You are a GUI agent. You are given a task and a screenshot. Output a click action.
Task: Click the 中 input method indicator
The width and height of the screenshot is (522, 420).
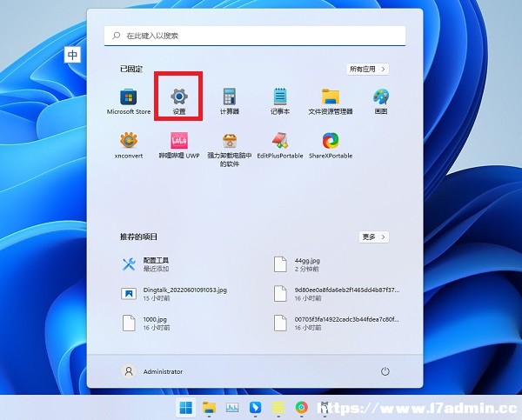(x=72, y=55)
